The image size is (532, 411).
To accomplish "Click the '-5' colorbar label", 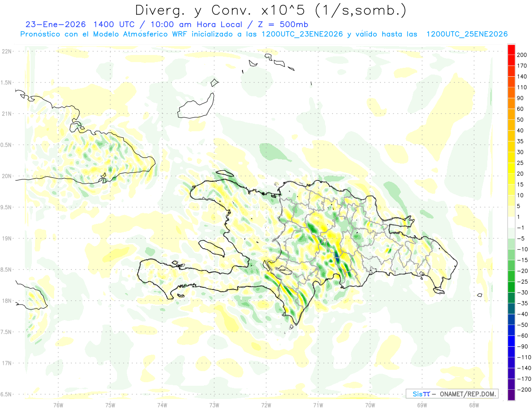I will 521,239.
